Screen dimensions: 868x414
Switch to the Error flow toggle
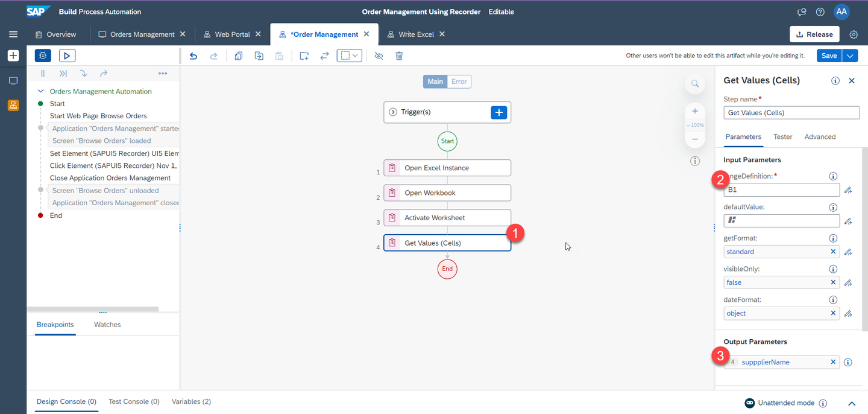pyautogui.click(x=459, y=81)
